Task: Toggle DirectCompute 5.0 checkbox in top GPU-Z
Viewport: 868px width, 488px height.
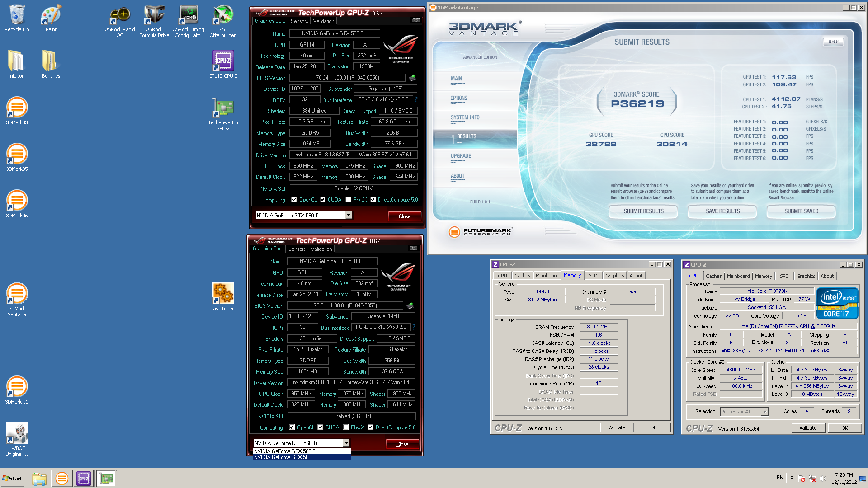Action: pyautogui.click(x=373, y=200)
